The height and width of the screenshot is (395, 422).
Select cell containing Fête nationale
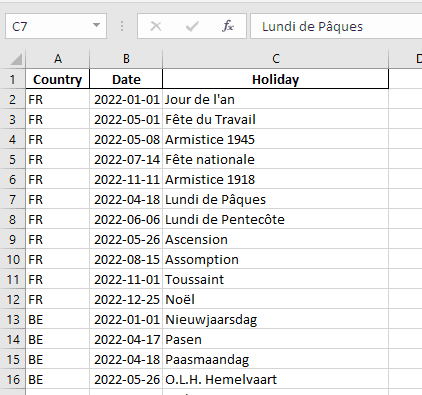[276, 159]
